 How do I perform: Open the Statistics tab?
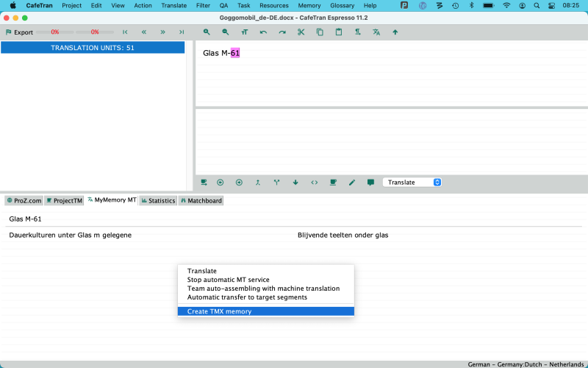[x=158, y=200]
